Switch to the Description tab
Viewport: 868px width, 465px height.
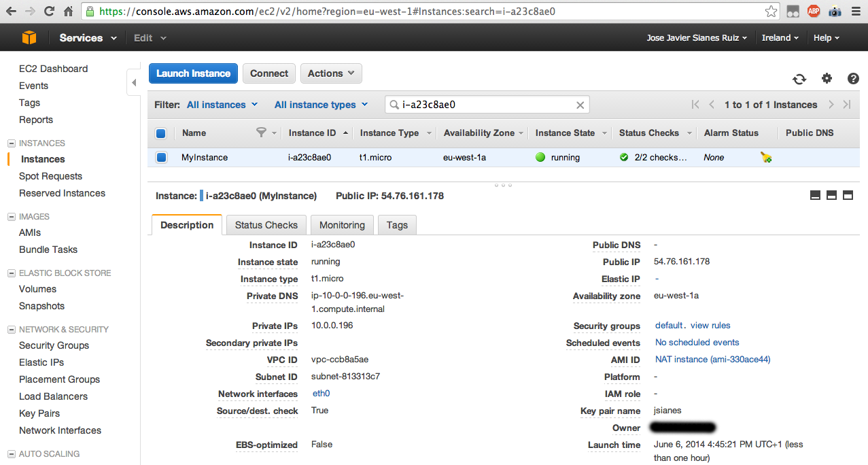pyautogui.click(x=187, y=225)
